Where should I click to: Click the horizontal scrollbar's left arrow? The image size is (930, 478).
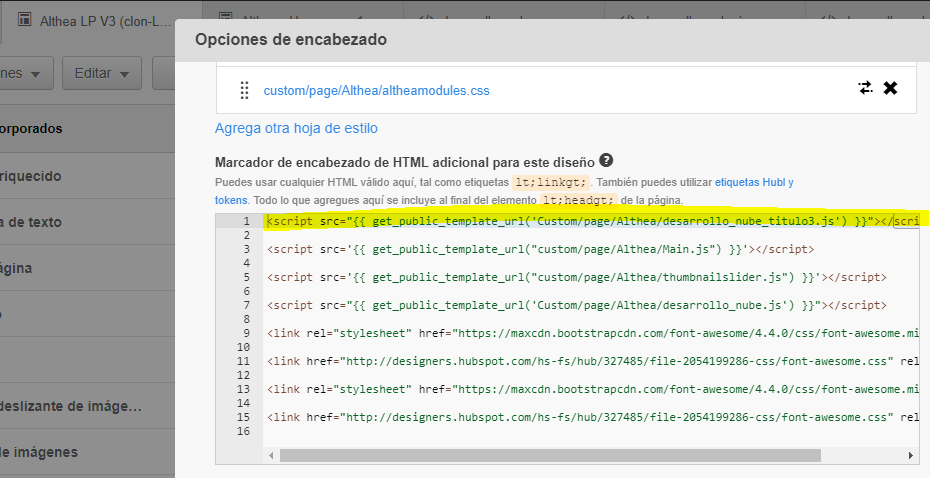coord(271,455)
